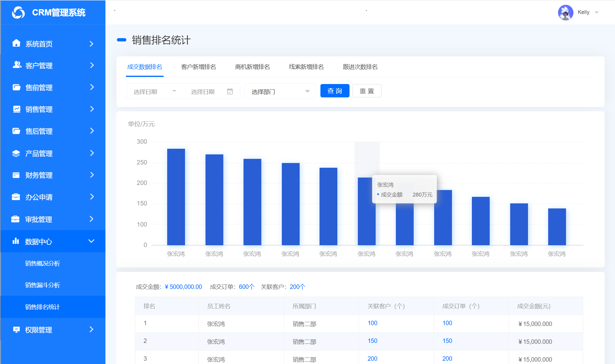The height and width of the screenshot is (364, 615).
Task: Select the 财务管理 finance icon
Action: (16, 175)
